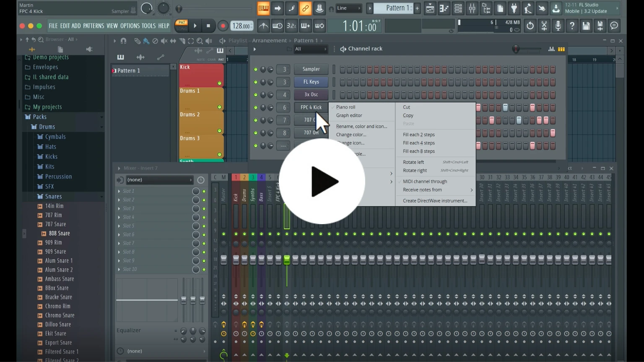644x362 pixels.
Task: Open the plugin picker plug icon
Action: (x=514, y=8)
